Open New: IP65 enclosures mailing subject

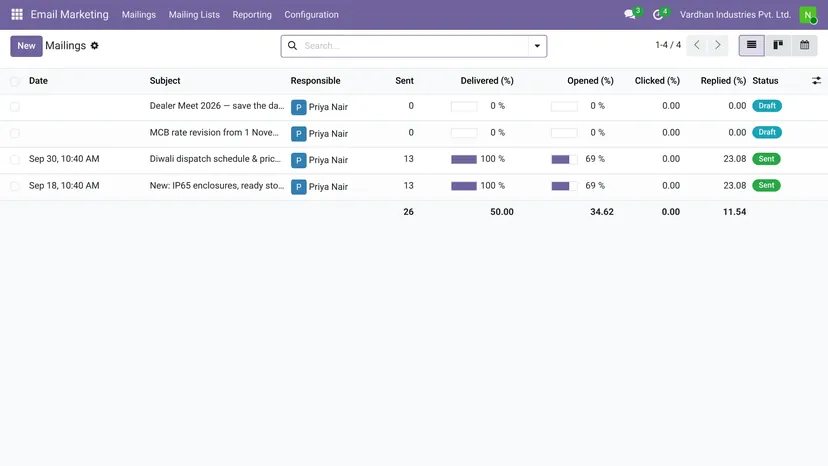(x=217, y=185)
